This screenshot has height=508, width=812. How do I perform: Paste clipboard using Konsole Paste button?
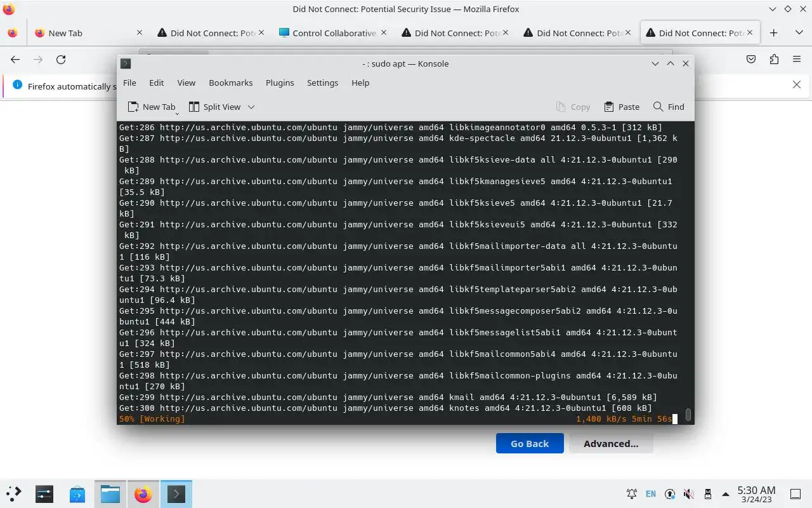(x=622, y=107)
